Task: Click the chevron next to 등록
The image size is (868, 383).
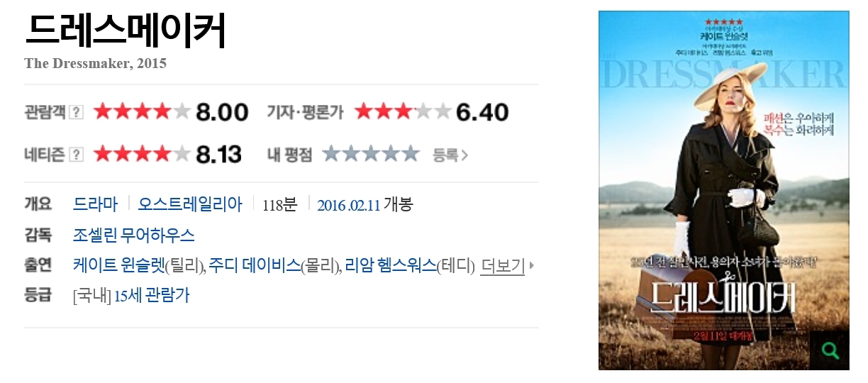Action: tap(465, 155)
